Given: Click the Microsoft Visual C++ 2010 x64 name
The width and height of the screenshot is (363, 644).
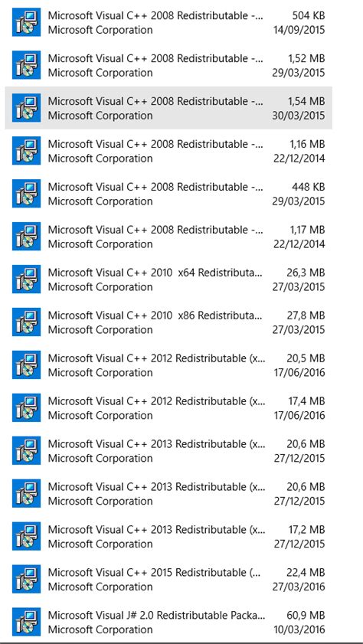Looking at the screenshot, I should (x=155, y=273).
